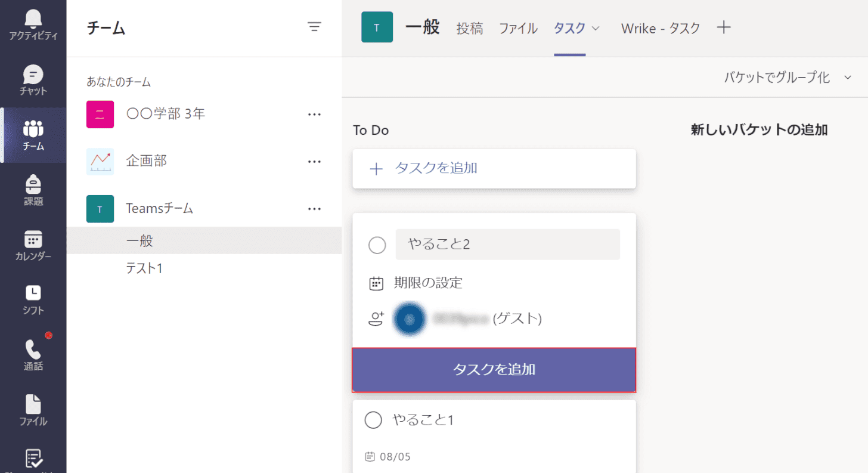Screen dimensions: 868x473
Task: Open the Shifts (シフト) clock icon
Action: [33, 293]
